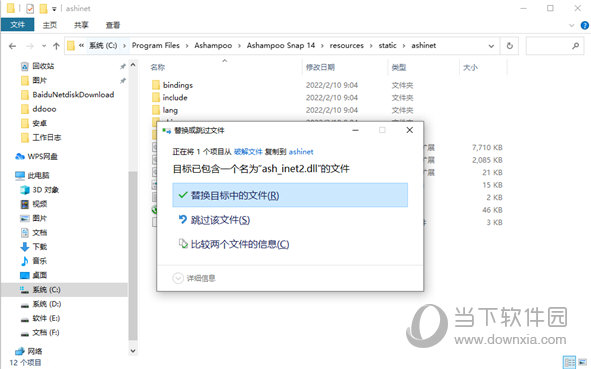Switch to the 主页 ribbon tab

coord(49,25)
